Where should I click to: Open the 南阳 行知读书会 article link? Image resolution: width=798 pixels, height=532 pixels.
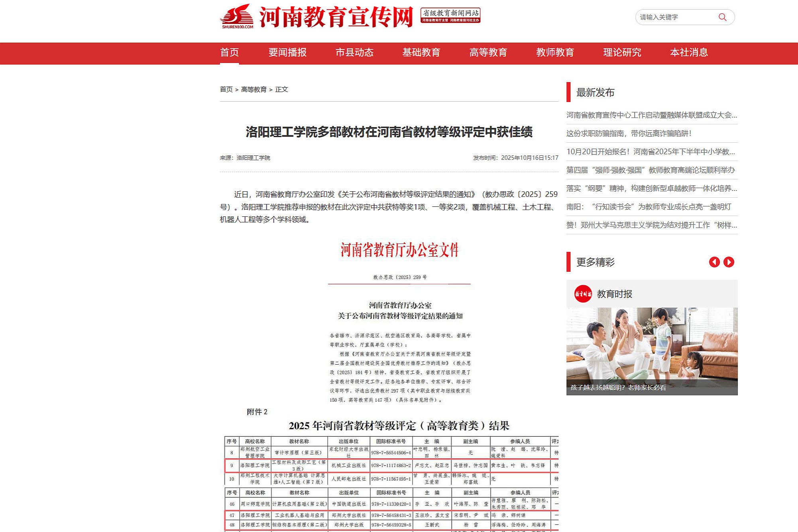(649, 207)
